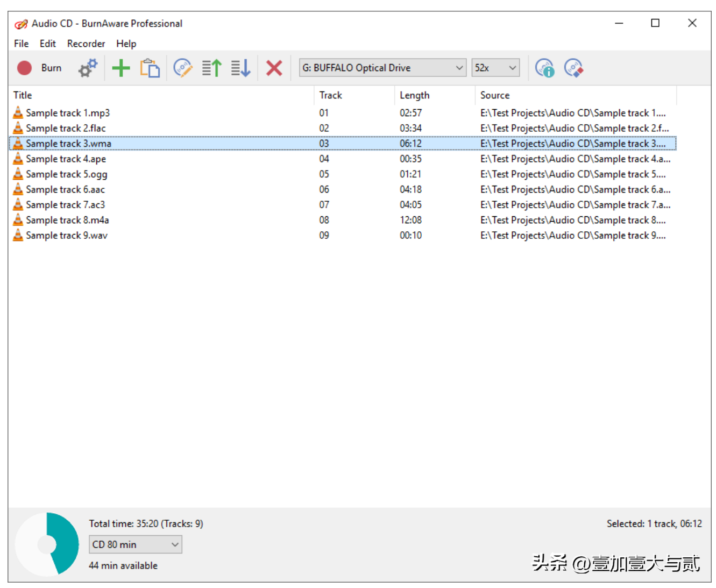Click VLC icon of Sample track 7.ac3
The width and height of the screenshot is (716, 588).
point(18,204)
